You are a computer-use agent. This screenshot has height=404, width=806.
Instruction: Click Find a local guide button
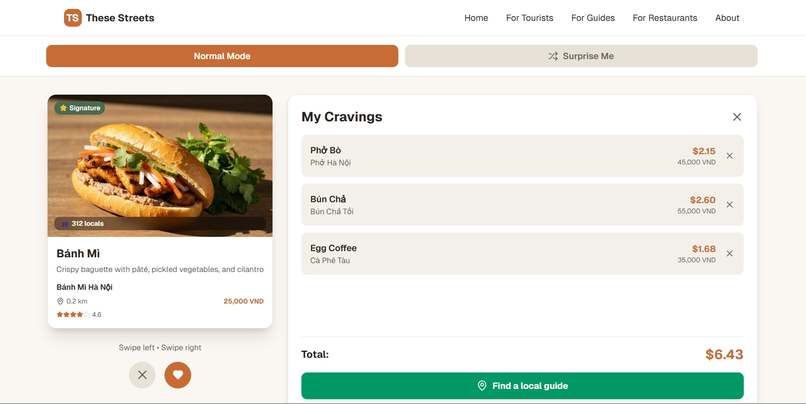click(x=522, y=385)
